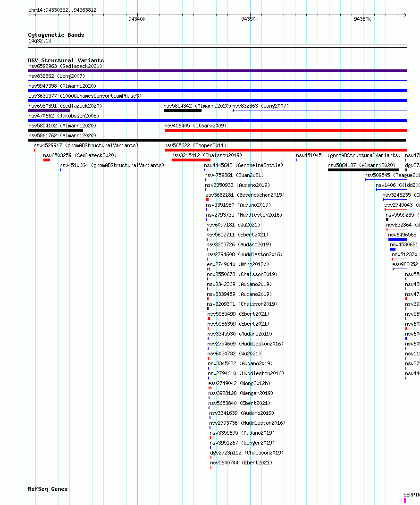The width and height of the screenshot is (420, 505).
Task: Open the esv988652 variant label
Action: [405, 264]
